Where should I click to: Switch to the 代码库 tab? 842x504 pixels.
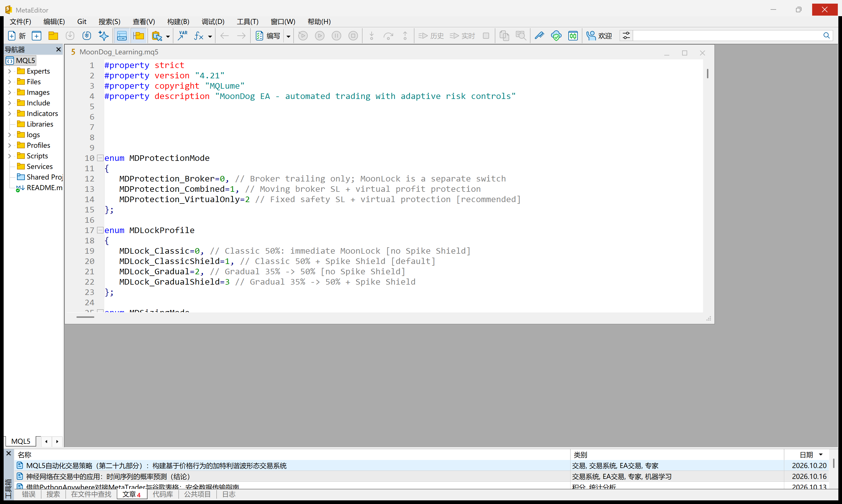pyautogui.click(x=163, y=494)
